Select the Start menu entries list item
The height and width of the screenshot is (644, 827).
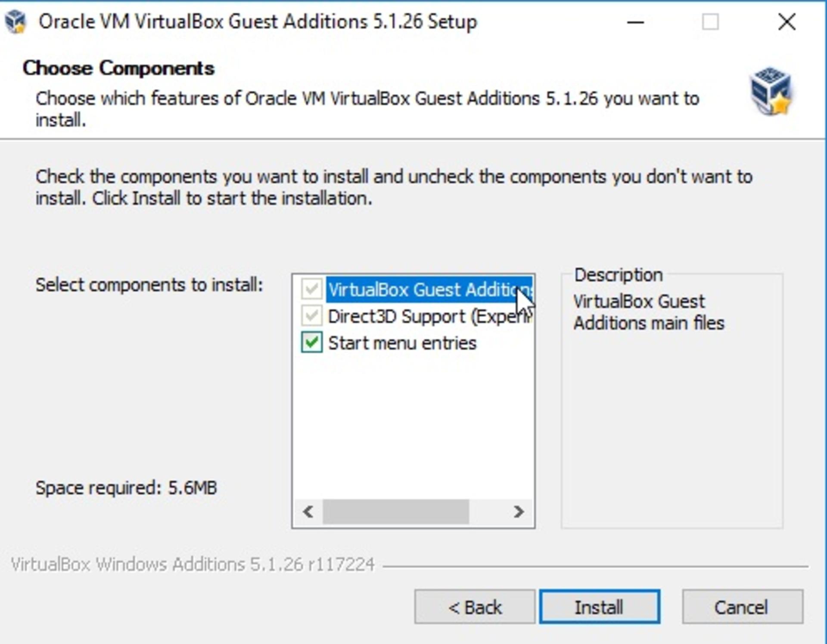pyautogui.click(x=402, y=343)
